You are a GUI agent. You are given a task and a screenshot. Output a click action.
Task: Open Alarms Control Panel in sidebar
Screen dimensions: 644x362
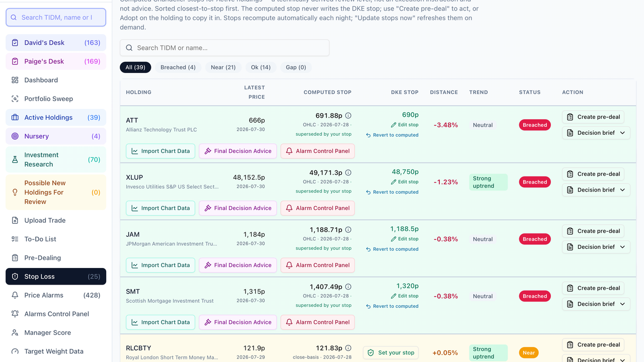click(x=56, y=314)
